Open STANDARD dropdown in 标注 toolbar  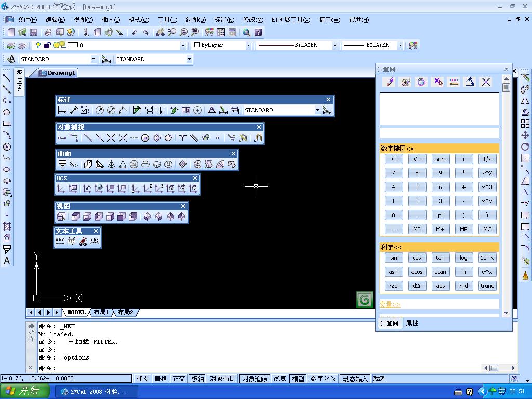coord(317,110)
